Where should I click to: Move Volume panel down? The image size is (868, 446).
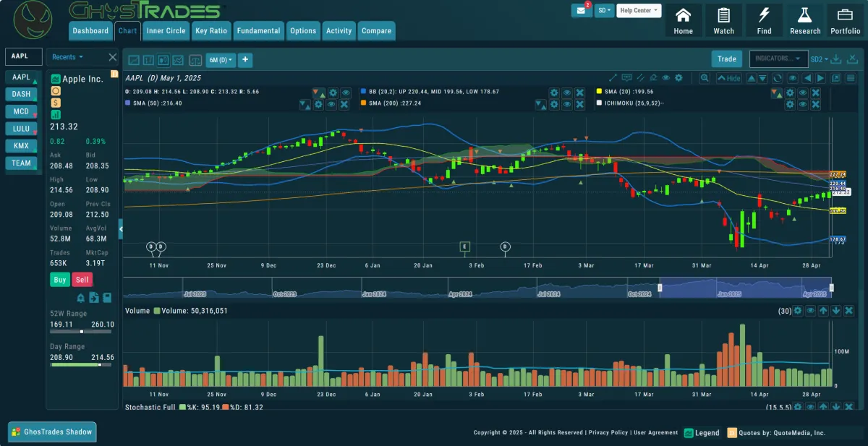(837, 311)
